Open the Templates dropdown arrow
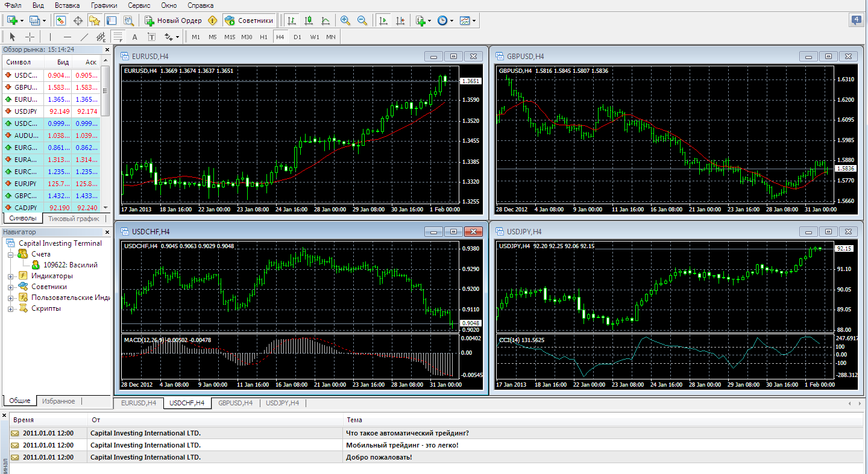 click(474, 20)
